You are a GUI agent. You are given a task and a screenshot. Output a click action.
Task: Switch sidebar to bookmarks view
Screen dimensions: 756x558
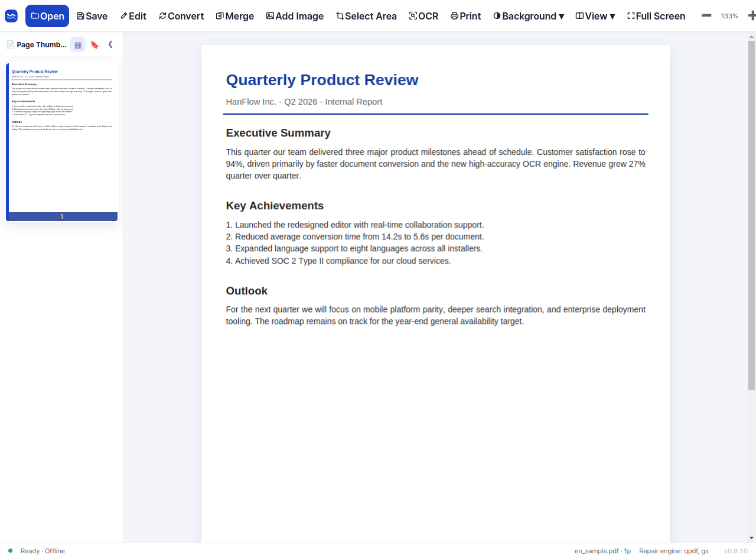94,44
